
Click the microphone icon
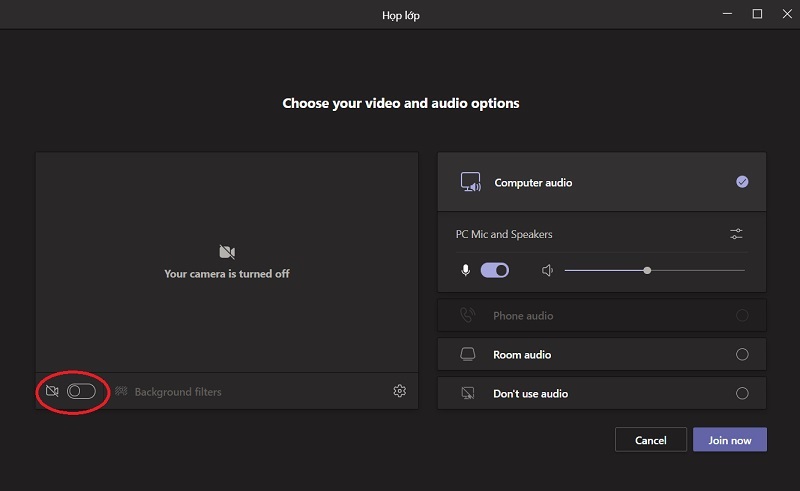465,270
